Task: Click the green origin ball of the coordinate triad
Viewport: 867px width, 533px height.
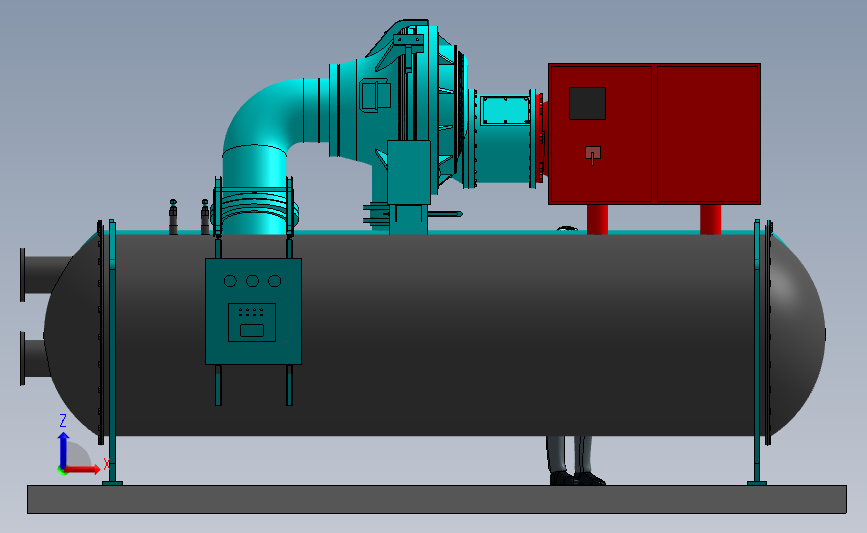Action: coord(62,471)
